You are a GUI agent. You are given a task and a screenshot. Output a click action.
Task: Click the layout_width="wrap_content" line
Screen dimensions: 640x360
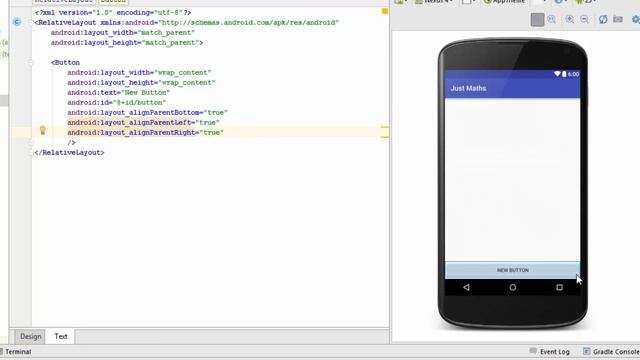139,73
